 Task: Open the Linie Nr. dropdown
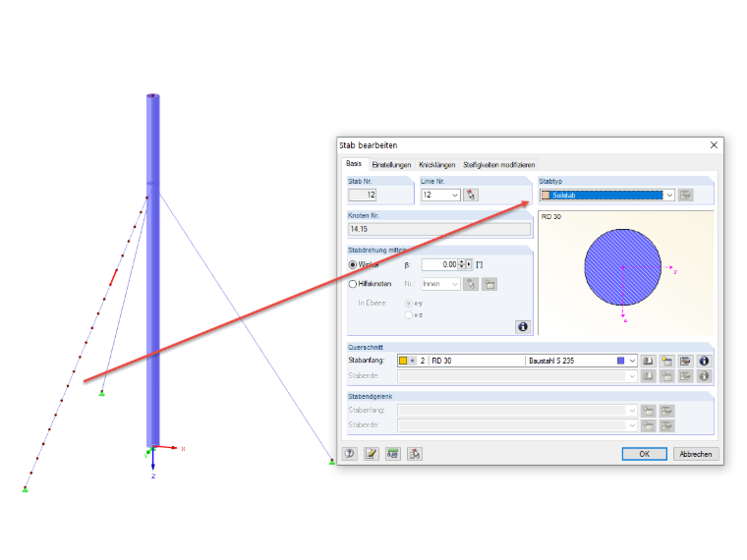point(454,195)
